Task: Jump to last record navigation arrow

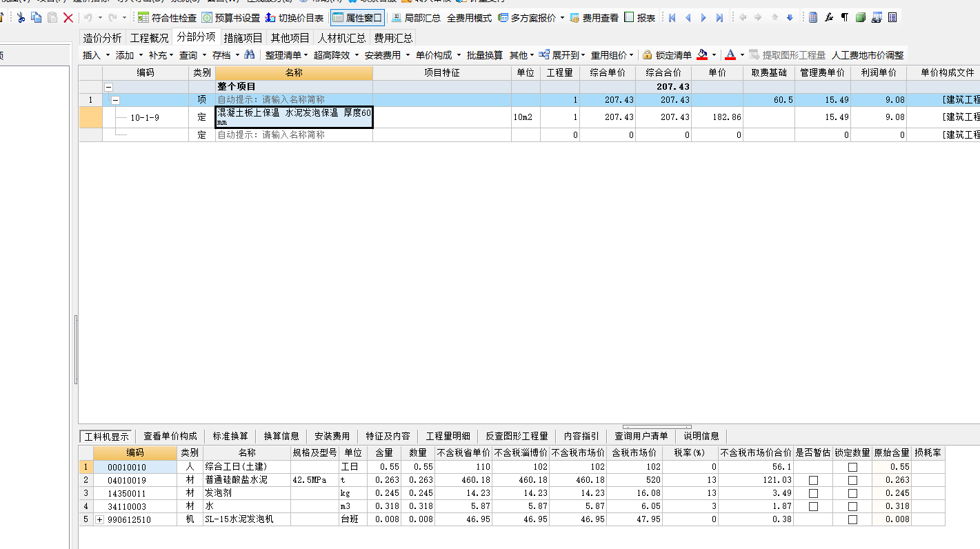Action: [x=719, y=18]
